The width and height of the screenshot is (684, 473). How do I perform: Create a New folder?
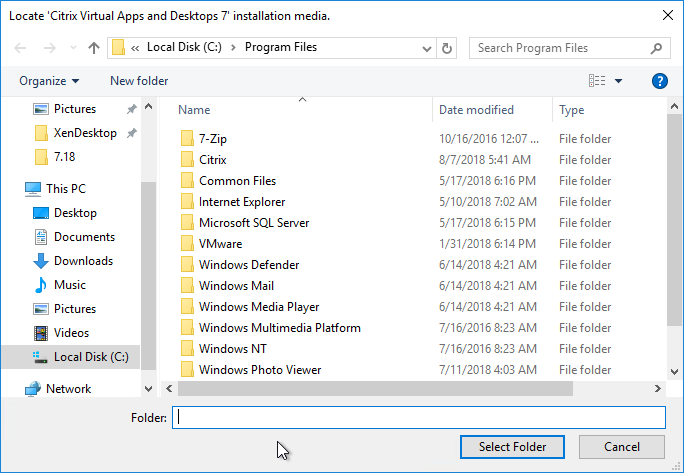[x=139, y=81]
